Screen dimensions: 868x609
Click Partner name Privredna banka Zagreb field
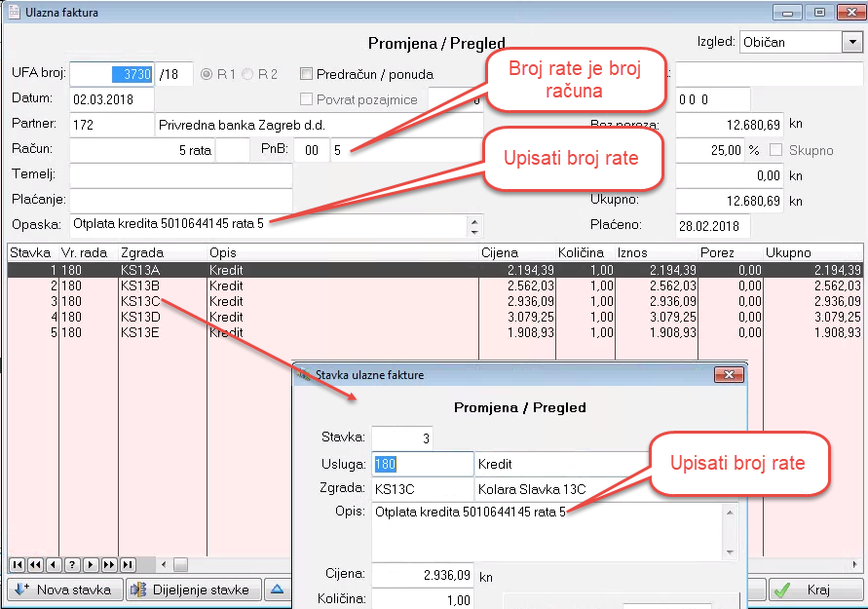(319, 125)
